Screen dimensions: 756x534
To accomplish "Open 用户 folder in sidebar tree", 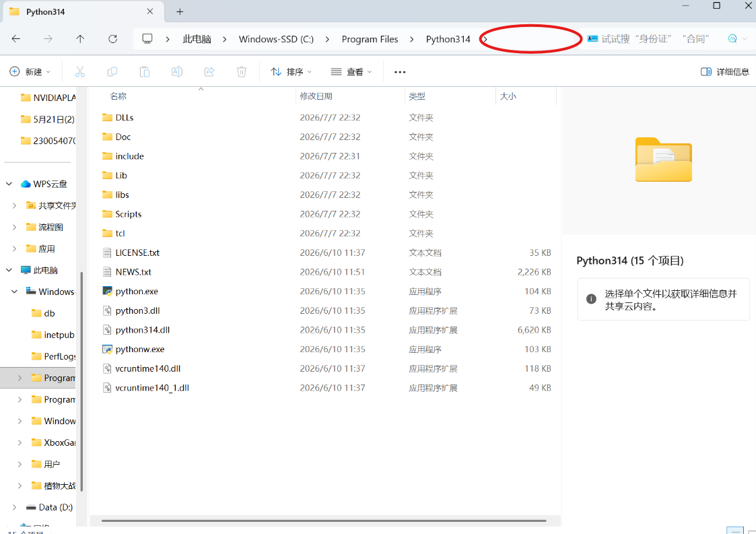I will tap(45, 464).
